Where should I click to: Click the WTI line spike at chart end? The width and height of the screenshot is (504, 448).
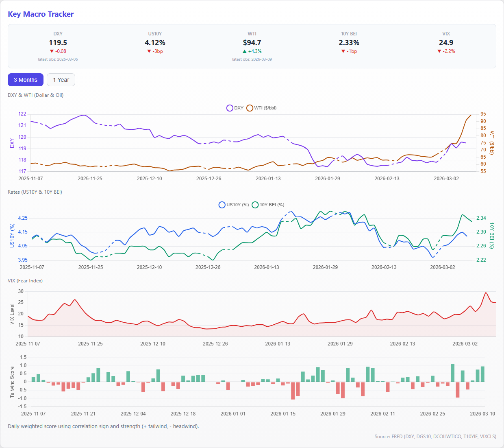[x=471, y=115]
